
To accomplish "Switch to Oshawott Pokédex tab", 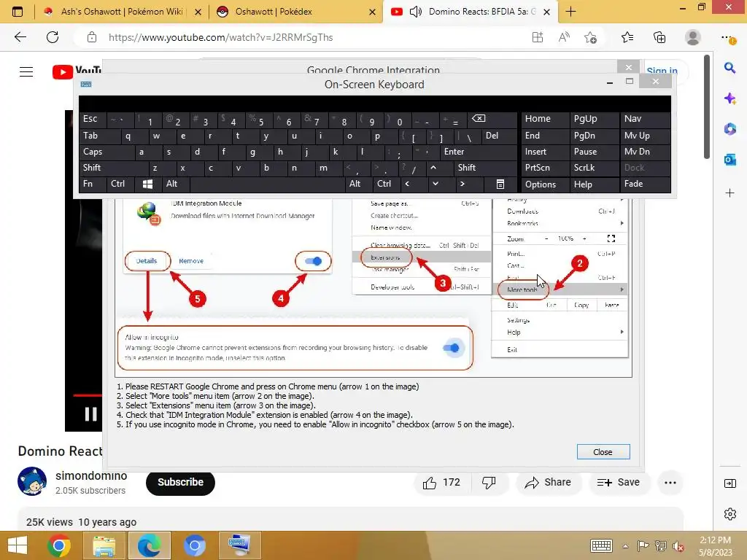I will (295, 12).
